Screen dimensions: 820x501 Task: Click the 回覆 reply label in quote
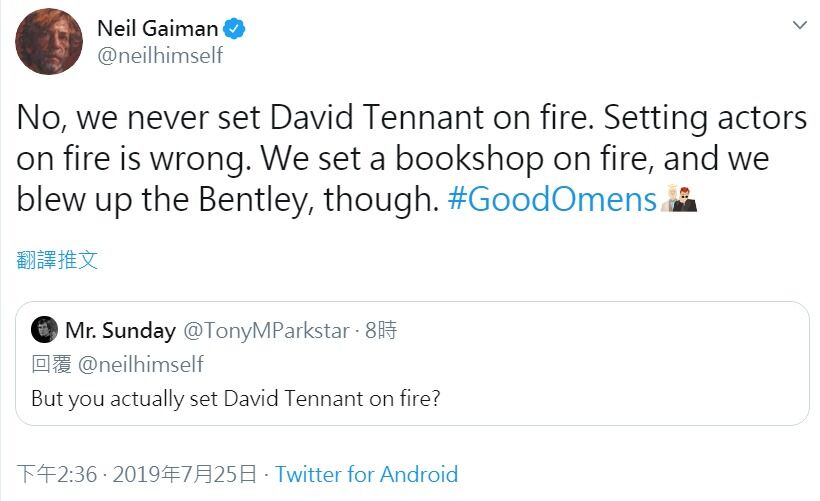click(x=51, y=364)
